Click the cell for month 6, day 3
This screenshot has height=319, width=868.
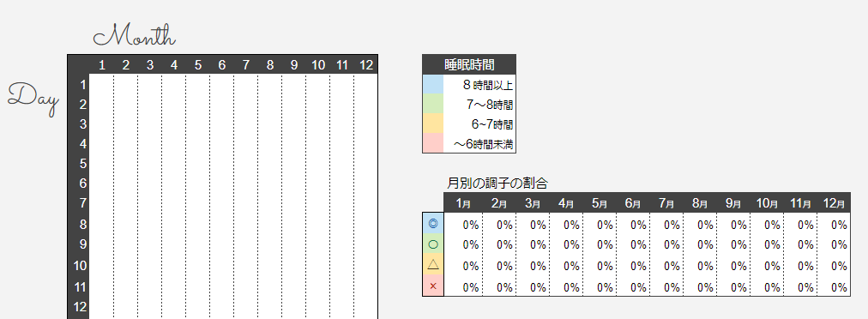[221, 123]
